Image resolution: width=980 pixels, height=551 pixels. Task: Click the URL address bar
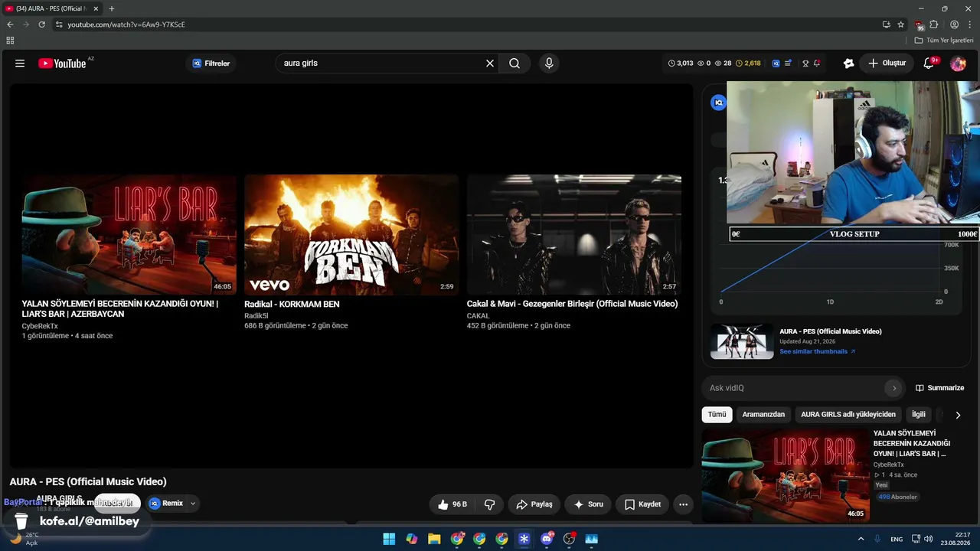click(467, 24)
